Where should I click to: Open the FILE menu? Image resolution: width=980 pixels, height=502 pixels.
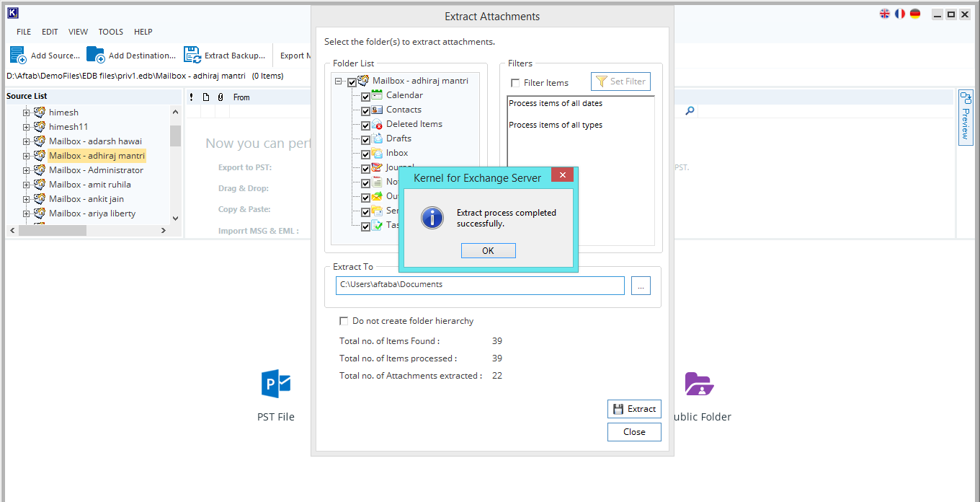click(x=24, y=32)
